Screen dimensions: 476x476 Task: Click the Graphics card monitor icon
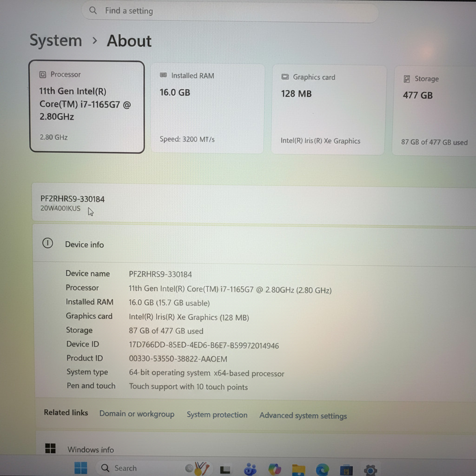pos(285,77)
